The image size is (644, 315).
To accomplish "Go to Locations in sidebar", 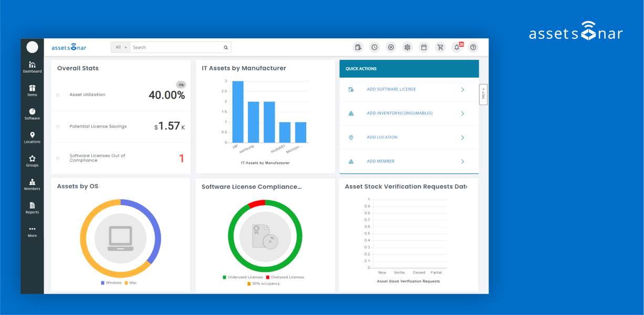I will tap(32, 138).
